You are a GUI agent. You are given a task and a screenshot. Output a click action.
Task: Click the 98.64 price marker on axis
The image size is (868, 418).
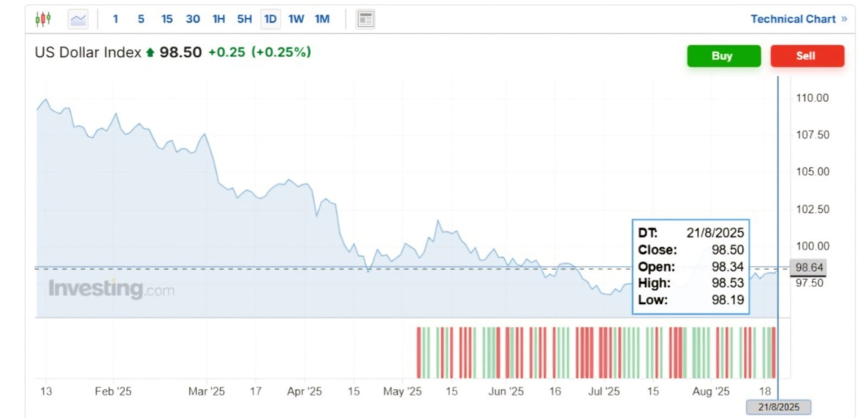click(808, 268)
